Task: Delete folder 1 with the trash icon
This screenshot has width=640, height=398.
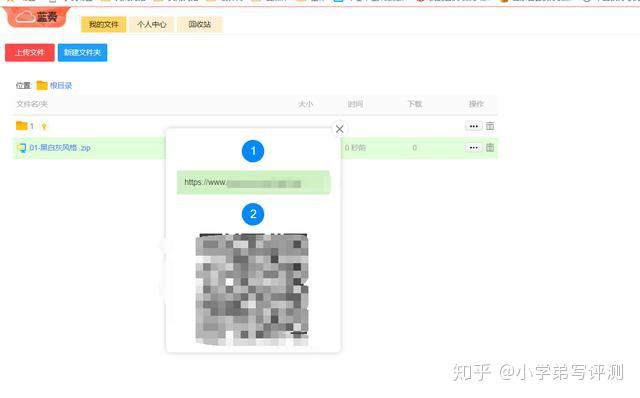Action: point(490,126)
